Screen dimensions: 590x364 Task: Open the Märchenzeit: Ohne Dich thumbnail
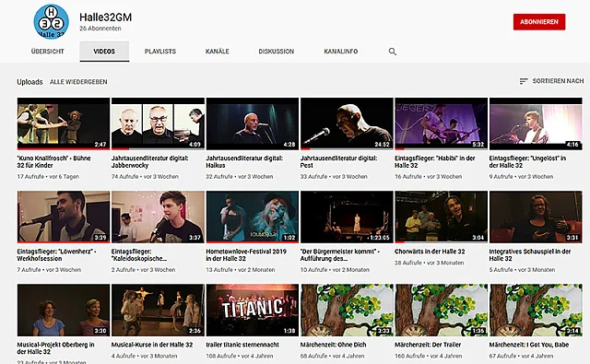(347, 311)
